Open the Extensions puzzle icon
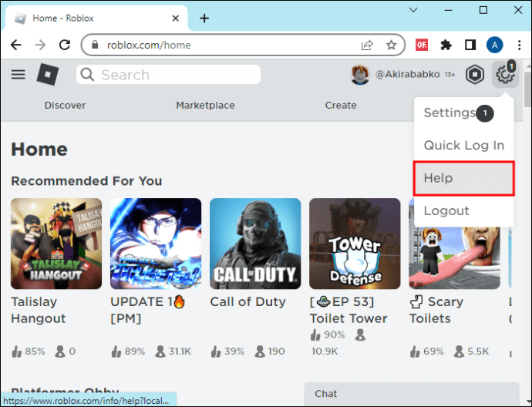Screen dimensions: 532x407 tap(446, 45)
